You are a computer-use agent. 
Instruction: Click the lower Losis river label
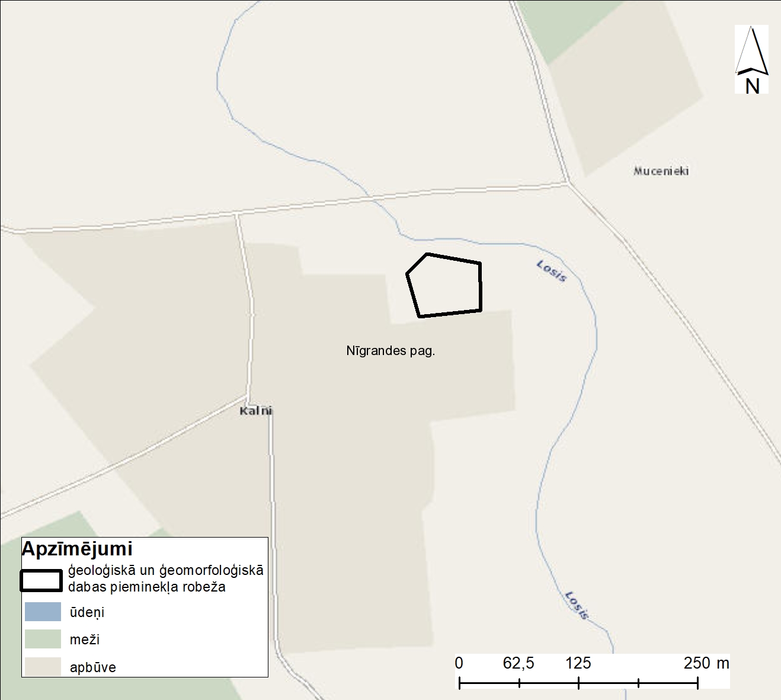click(x=577, y=605)
